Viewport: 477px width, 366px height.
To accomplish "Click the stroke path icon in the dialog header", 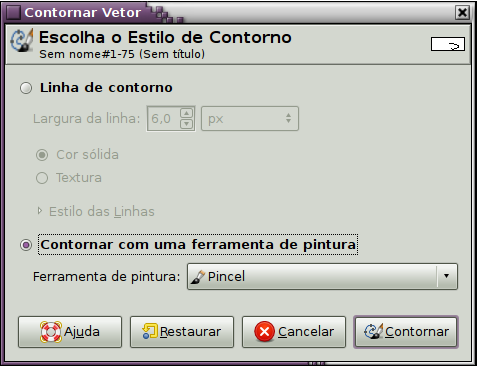I will 22,40.
